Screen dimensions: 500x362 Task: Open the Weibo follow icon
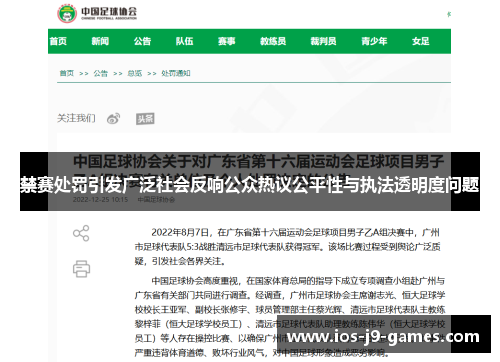click(x=113, y=118)
